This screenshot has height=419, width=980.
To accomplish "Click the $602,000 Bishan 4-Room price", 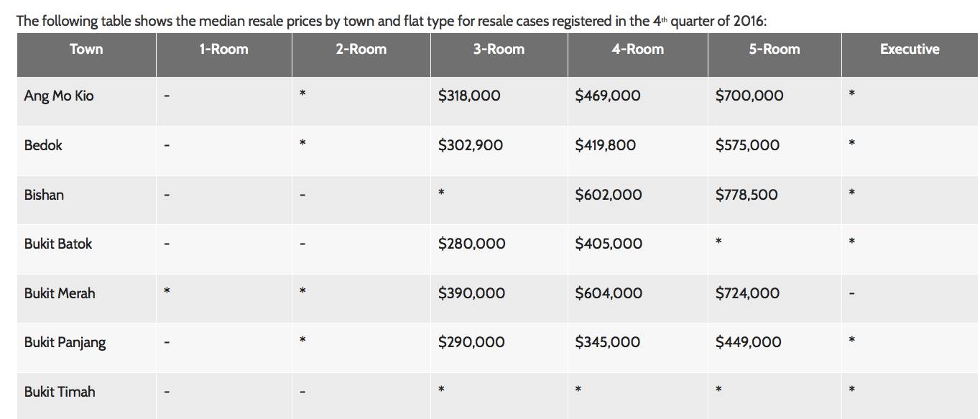I will (x=609, y=195).
